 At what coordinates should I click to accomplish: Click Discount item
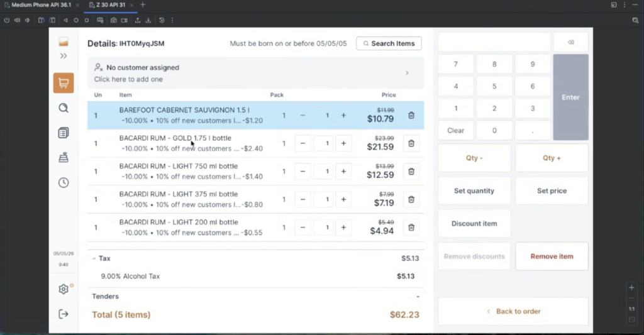click(474, 224)
